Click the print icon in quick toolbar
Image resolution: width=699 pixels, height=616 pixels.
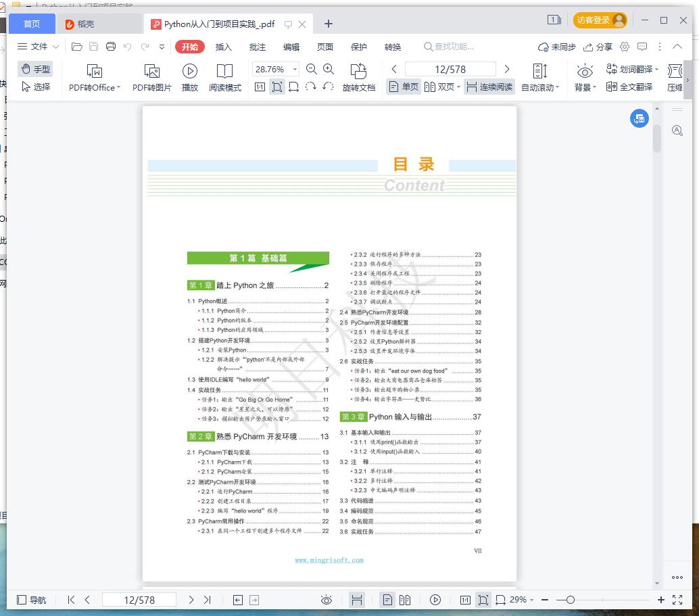(x=111, y=47)
